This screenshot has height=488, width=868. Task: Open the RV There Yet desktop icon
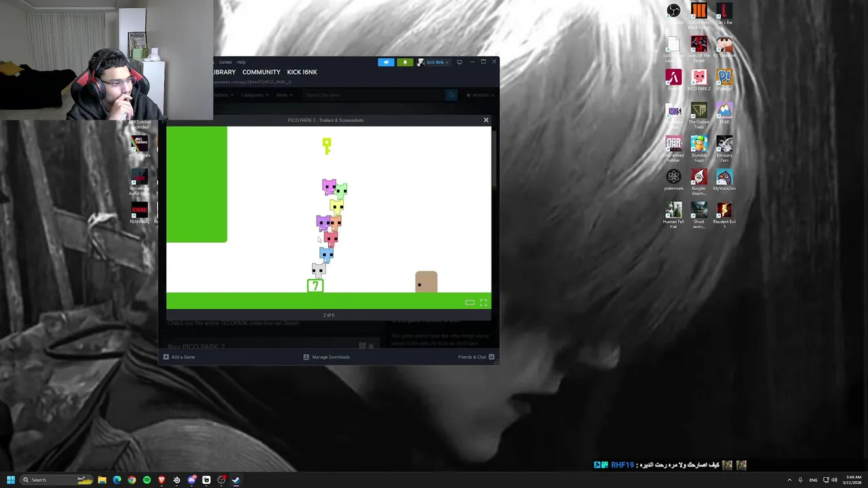pos(724,47)
